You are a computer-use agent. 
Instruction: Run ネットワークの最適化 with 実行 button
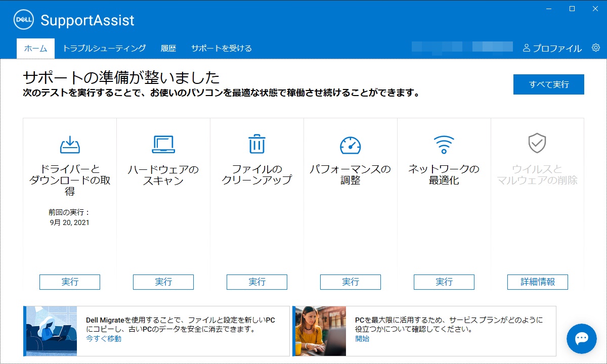tap(444, 282)
